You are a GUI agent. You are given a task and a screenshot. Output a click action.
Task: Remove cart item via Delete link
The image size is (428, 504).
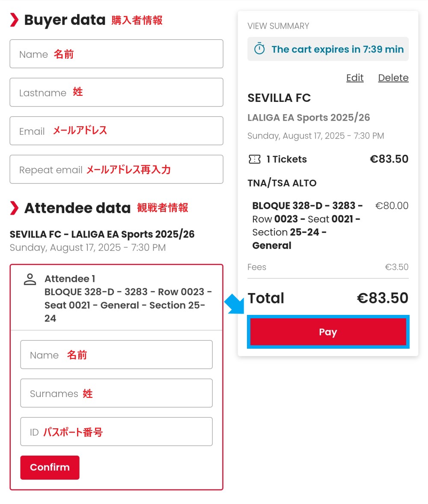(x=393, y=78)
